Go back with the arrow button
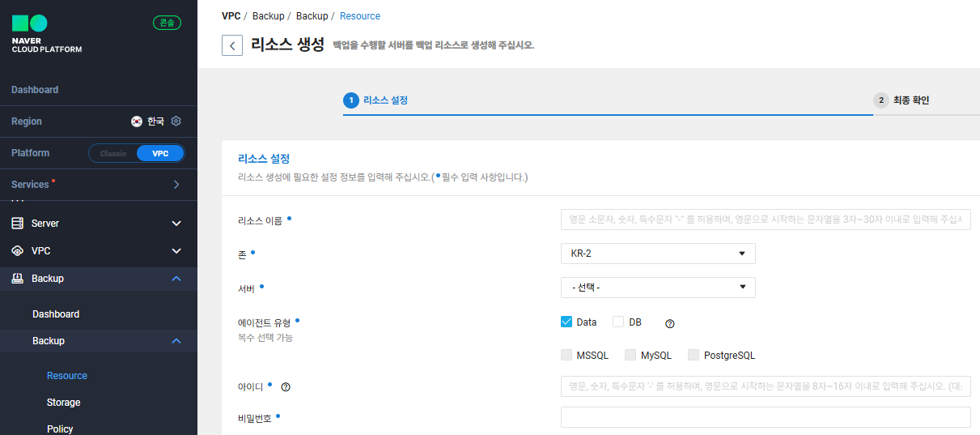The image size is (980, 435). [x=232, y=45]
